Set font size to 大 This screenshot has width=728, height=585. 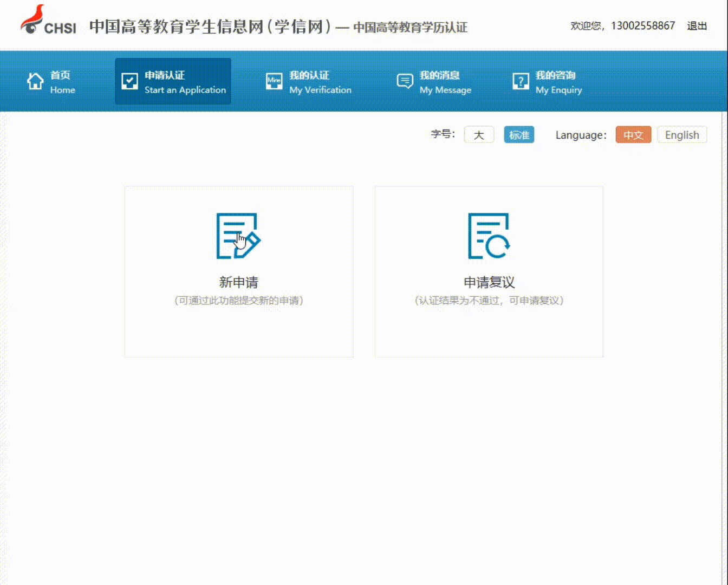point(479,135)
